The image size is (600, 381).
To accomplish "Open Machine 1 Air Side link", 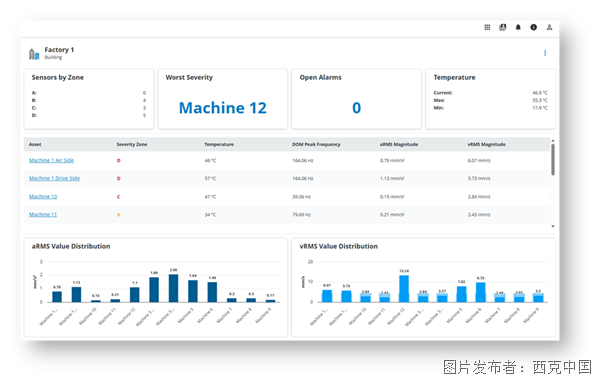I will [x=51, y=160].
